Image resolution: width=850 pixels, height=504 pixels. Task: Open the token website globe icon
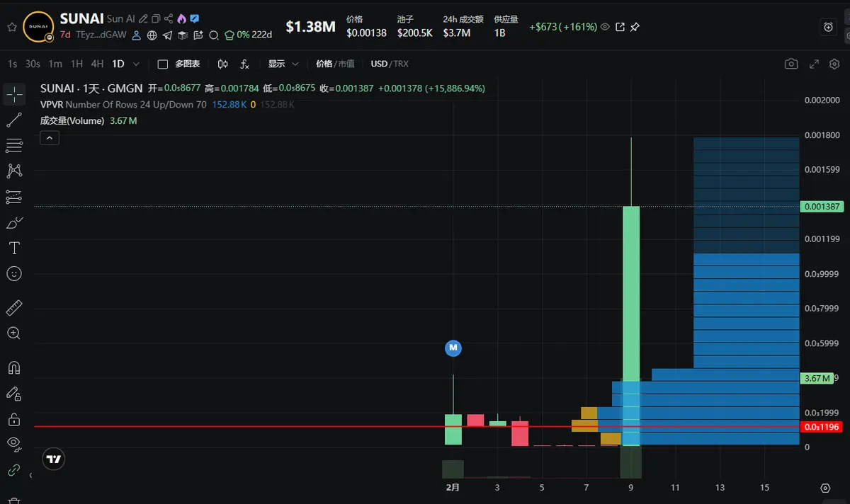[152, 35]
